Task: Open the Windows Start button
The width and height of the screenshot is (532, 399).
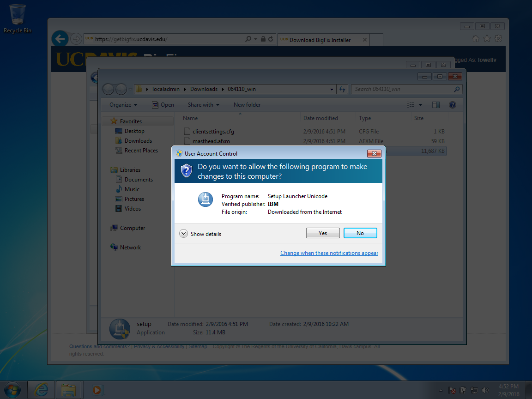Action: [12, 390]
